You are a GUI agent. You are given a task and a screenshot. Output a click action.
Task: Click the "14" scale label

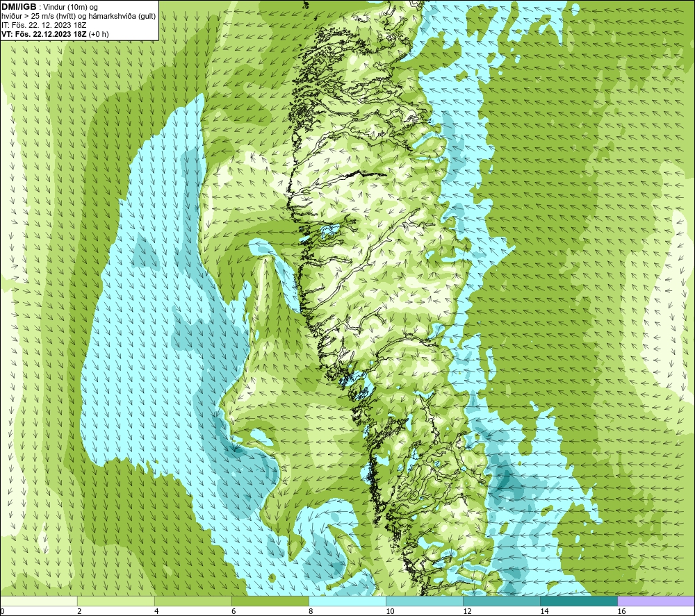pos(544,611)
